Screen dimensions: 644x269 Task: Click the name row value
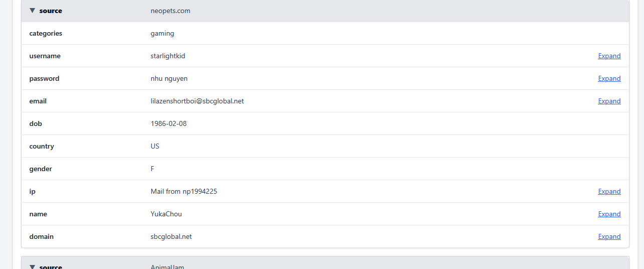tap(166, 214)
